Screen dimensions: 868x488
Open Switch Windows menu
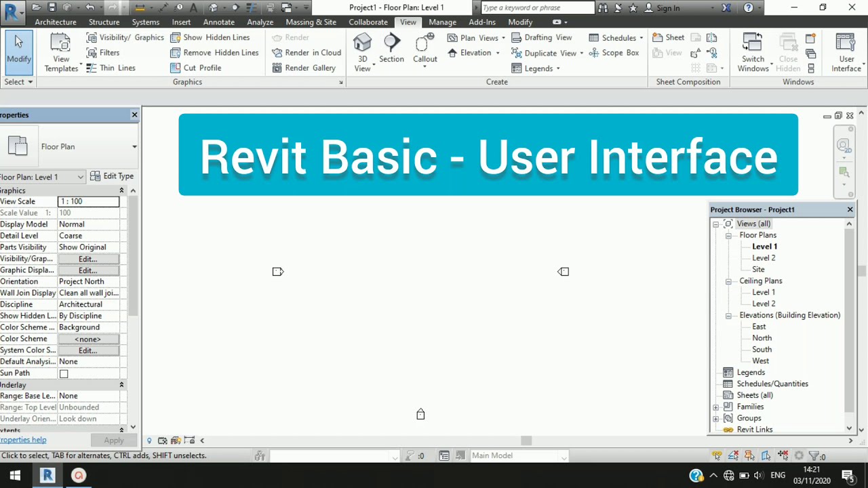coord(753,53)
